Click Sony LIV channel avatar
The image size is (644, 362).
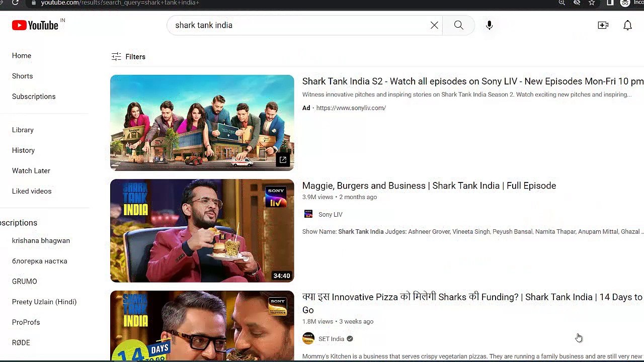point(308,214)
